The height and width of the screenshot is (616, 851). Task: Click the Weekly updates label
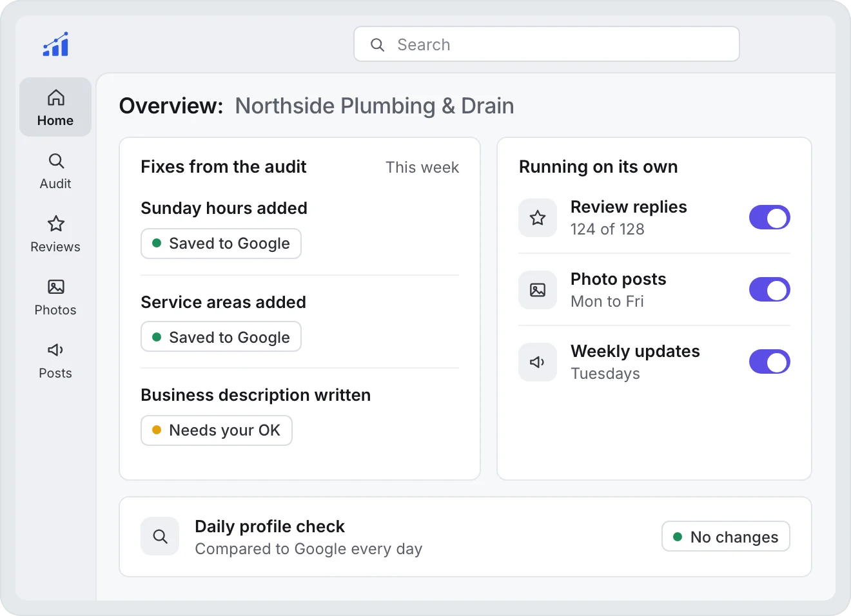(635, 351)
